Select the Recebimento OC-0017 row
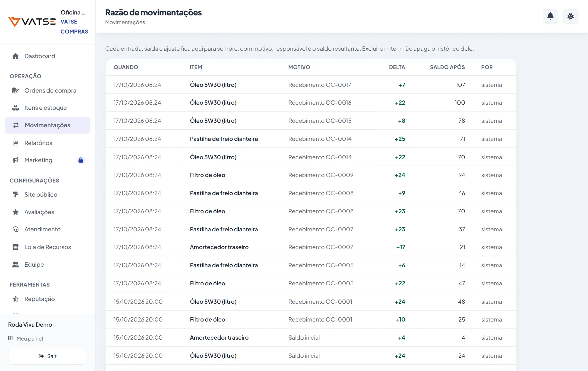 pos(311,85)
